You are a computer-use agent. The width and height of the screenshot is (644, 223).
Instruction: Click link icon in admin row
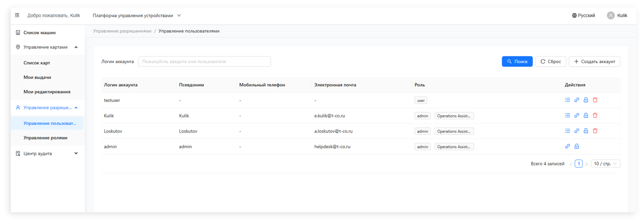coord(567,146)
